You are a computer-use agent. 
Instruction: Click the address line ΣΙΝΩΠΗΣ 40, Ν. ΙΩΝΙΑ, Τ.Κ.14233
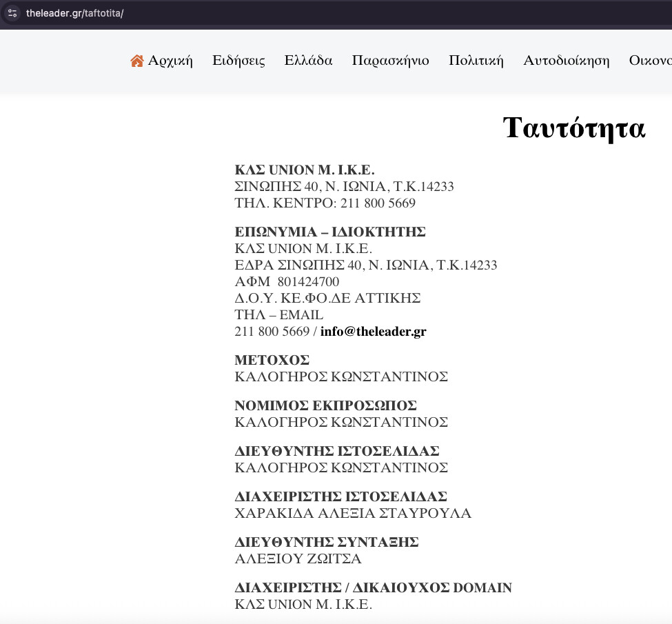344,187
